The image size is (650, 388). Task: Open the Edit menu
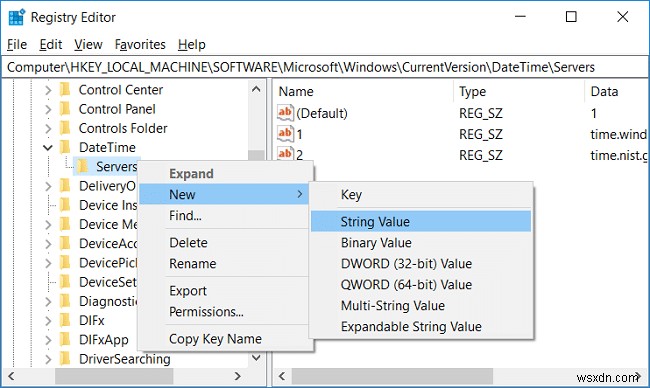51,44
